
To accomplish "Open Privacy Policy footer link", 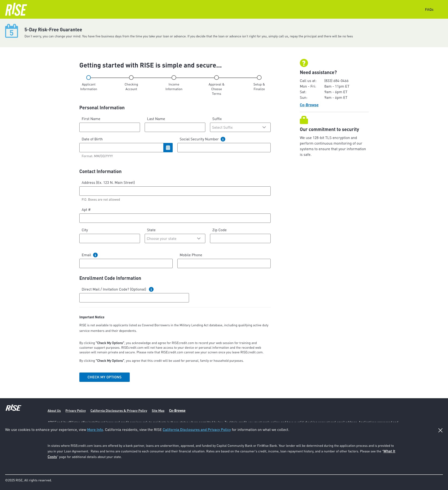I will coord(76,411).
